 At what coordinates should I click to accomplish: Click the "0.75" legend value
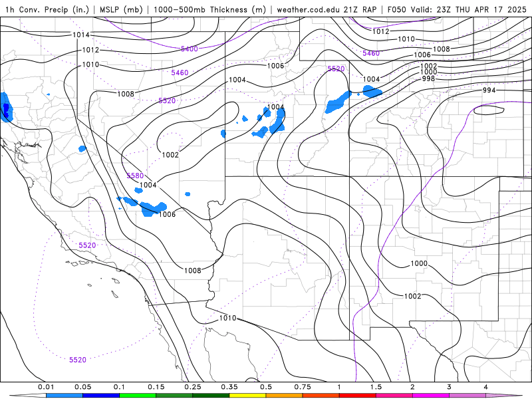pos(303,387)
